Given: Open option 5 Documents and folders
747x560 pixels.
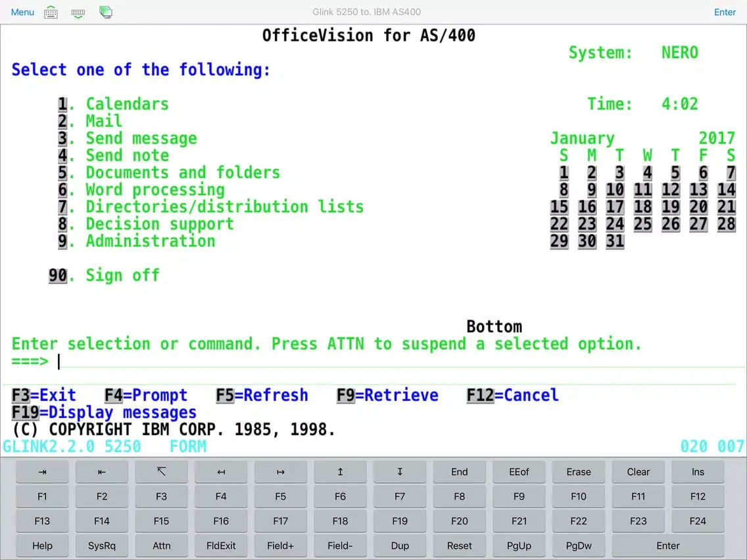Looking at the screenshot, I should click(169, 172).
